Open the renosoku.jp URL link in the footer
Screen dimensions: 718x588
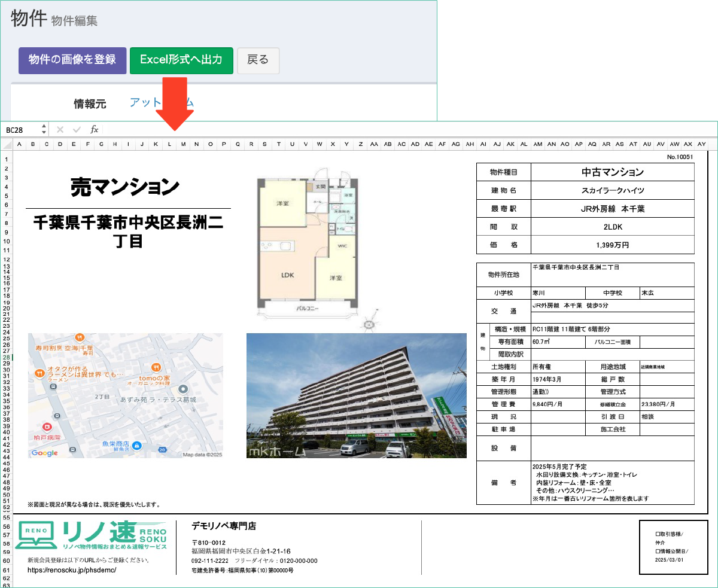(72, 571)
